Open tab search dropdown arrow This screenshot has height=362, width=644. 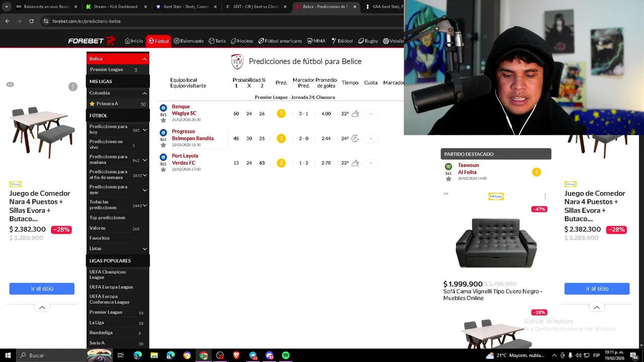tap(6, 7)
